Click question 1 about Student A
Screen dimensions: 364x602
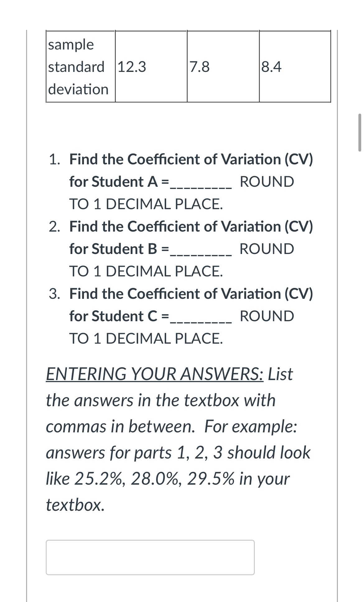[180, 182]
